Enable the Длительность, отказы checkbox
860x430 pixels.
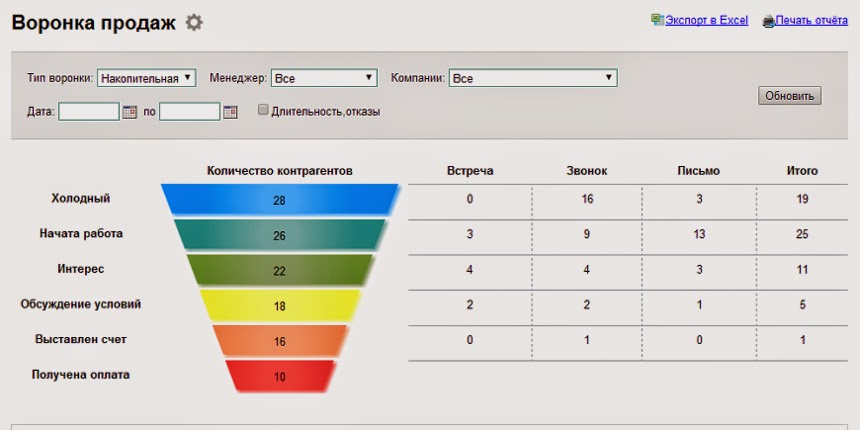(263, 110)
